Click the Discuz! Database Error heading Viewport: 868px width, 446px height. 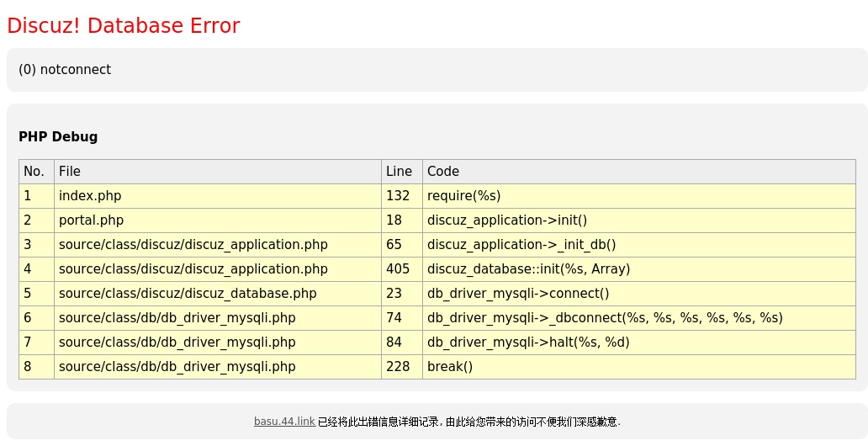(124, 26)
